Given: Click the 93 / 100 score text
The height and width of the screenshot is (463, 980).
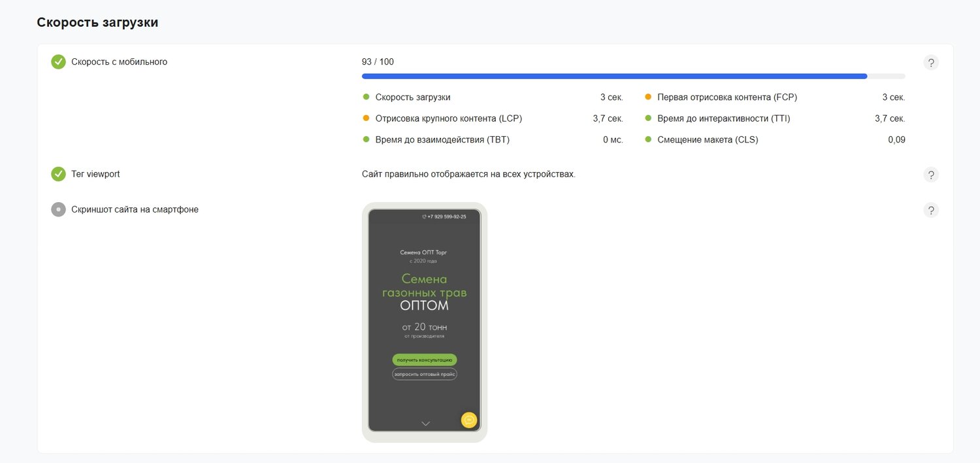Looking at the screenshot, I should (x=378, y=62).
